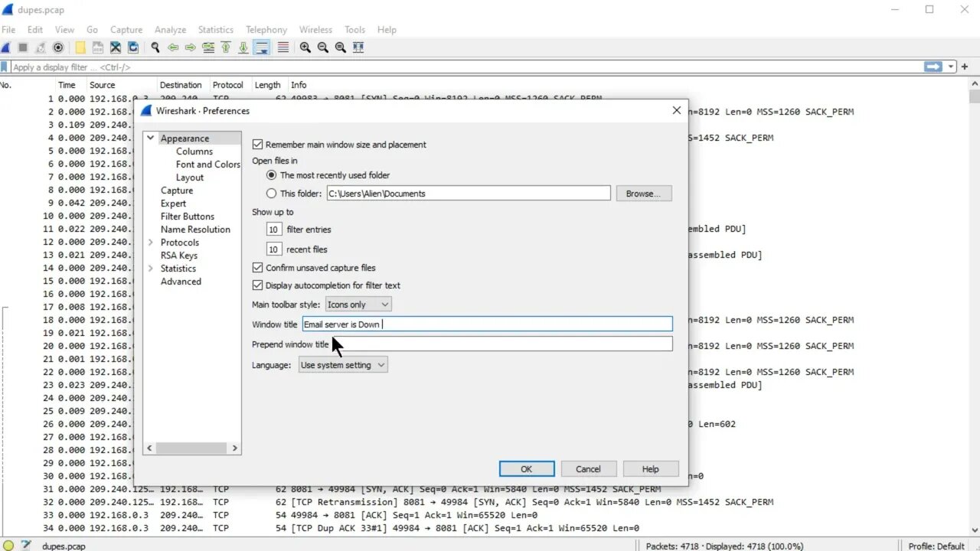Click the Window title text field
This screenshot has height=551, width=980.
coord(487,324)
